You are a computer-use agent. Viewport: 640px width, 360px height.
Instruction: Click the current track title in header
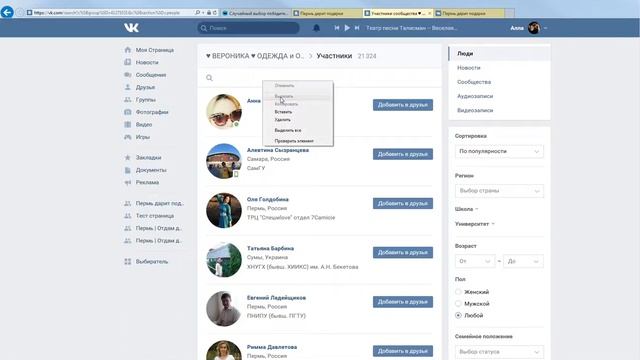[x=411, y=28]
